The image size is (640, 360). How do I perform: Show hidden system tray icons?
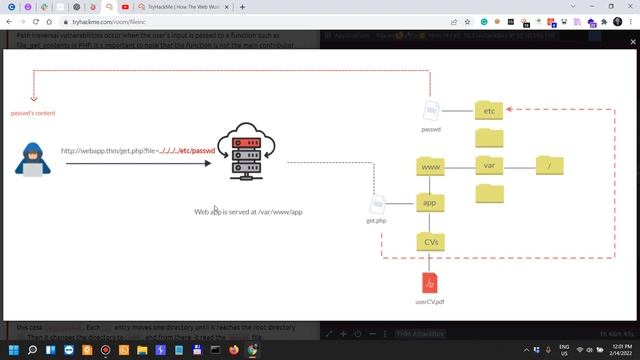(x=526, y=350)
